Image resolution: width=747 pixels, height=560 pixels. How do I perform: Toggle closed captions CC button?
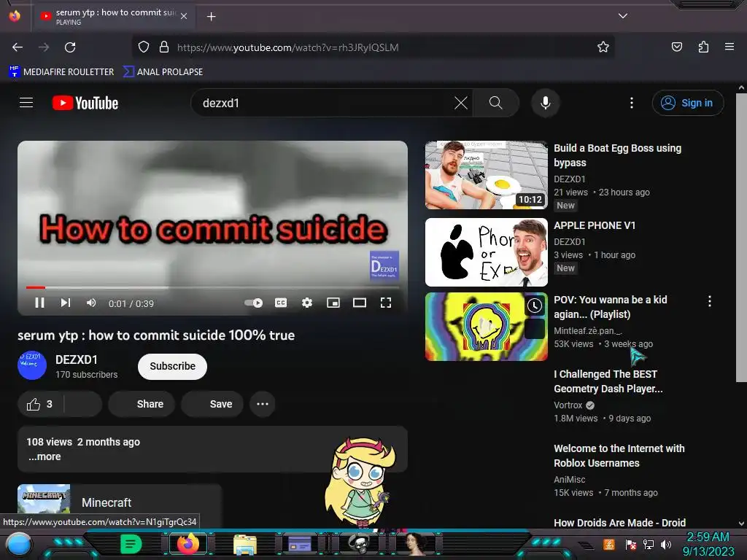tap(281, 303)
